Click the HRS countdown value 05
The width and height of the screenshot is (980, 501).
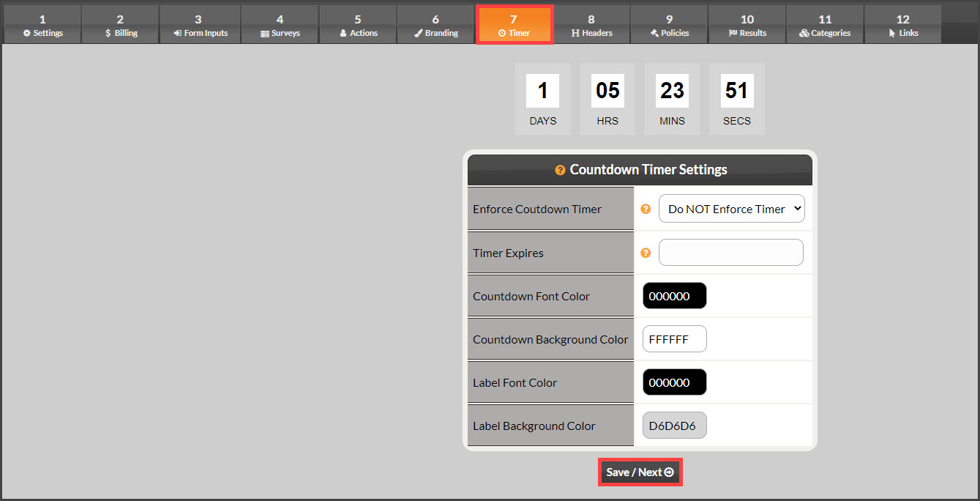pos(607,91)
